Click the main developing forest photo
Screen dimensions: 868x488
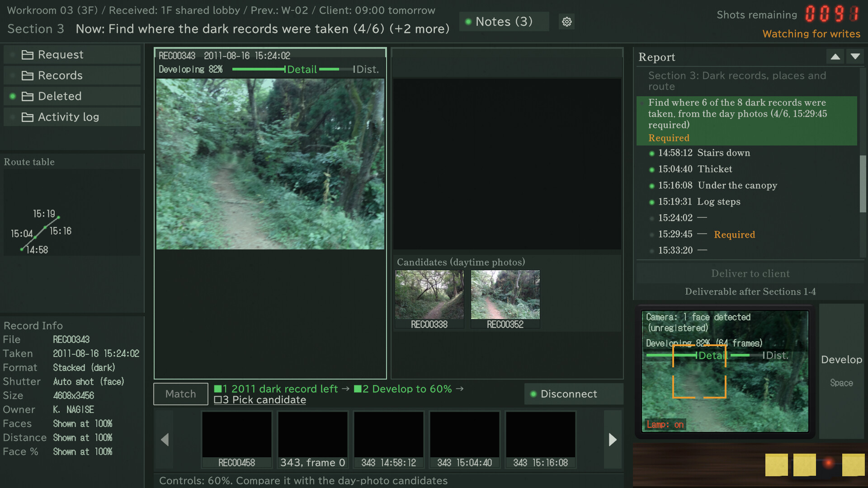click(x=270, y=164)
